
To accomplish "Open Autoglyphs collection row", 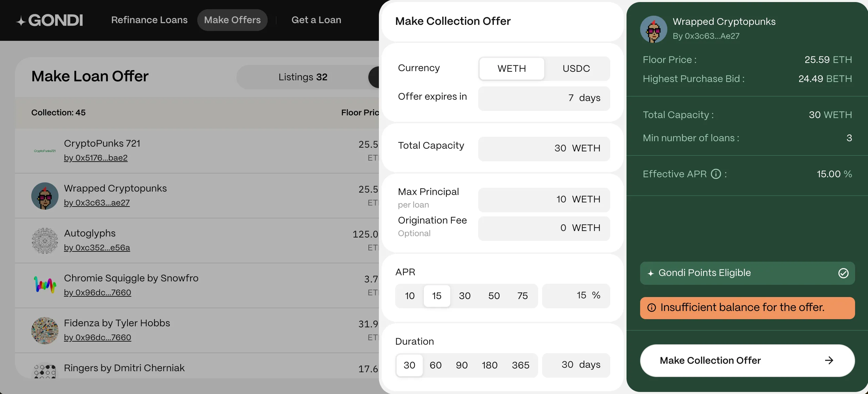I will [x=197, y=241].
